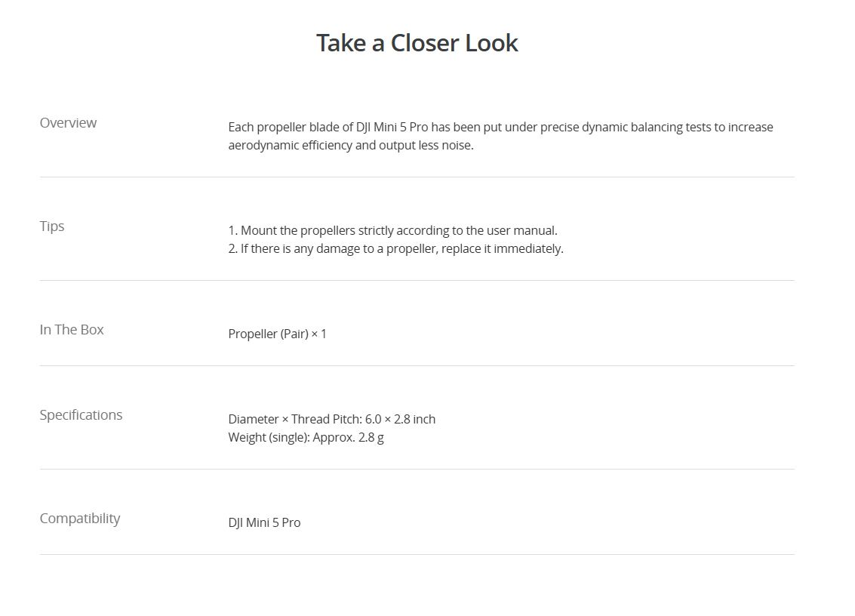Image resolution: width=855 pixels, height=616 pixels.
Task: Click tip 1 about mounting the propellers
Action: 392,230
